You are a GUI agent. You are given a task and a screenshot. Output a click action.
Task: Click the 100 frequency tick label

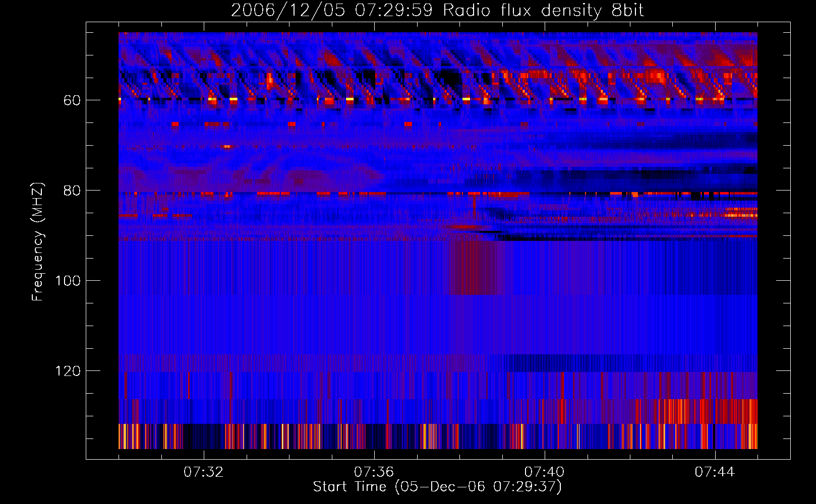tap(68, 281)
